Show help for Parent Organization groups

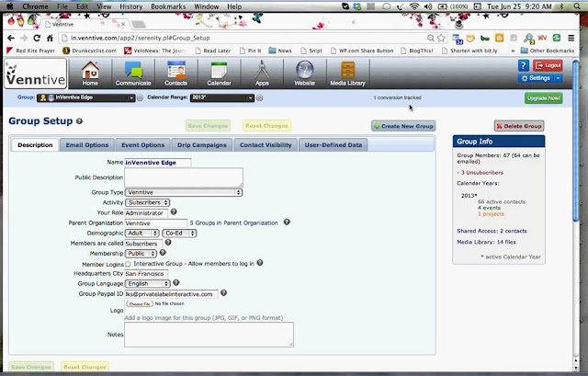tap(287, 222)
